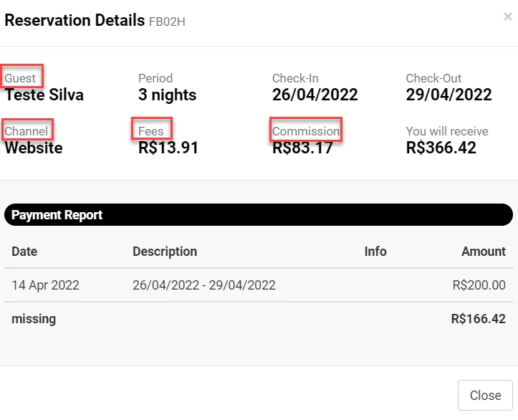Click the Fees value R$13.91

pyautogui.click(x=168, y=148)
